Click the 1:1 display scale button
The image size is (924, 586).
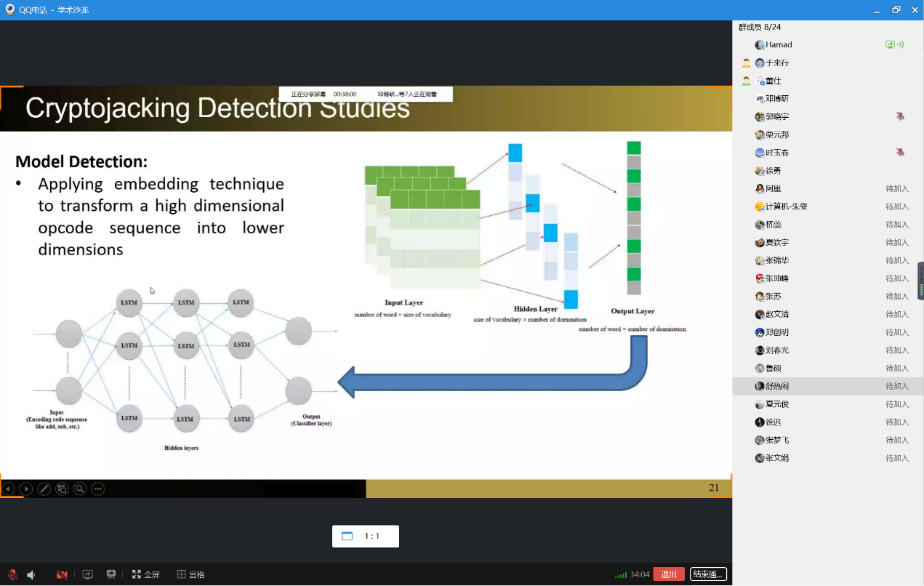[366, 536]
